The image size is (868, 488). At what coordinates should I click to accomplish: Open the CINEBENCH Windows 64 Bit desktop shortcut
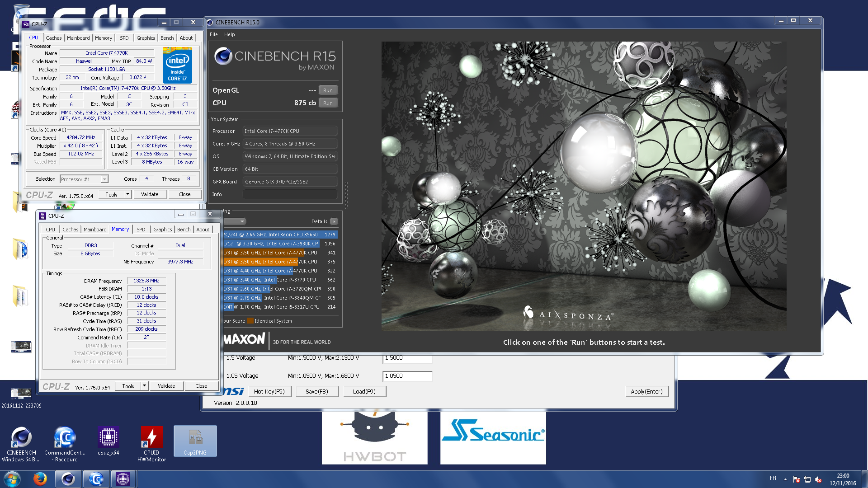pos(21,444)
